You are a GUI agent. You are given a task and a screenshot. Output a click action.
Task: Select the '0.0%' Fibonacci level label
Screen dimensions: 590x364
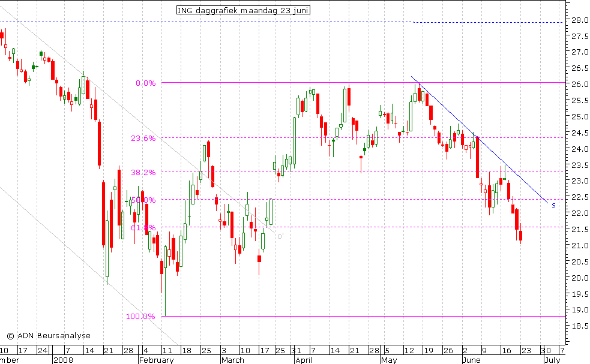(146, 83)
